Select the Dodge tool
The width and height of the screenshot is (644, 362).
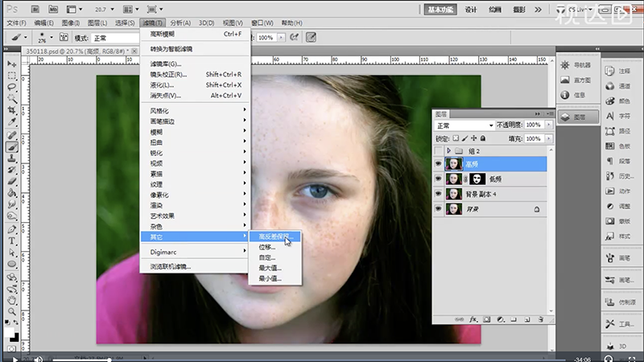coord(12,216)
